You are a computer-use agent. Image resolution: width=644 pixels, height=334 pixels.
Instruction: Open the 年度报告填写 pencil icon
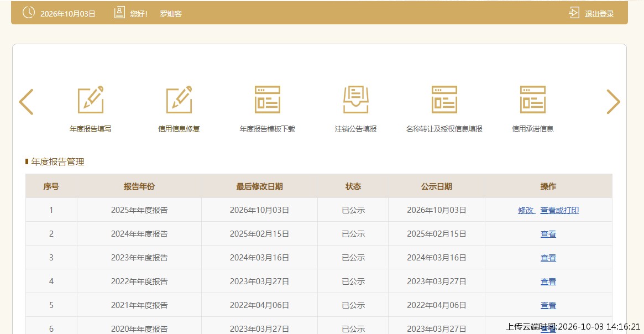coord(91,100)
